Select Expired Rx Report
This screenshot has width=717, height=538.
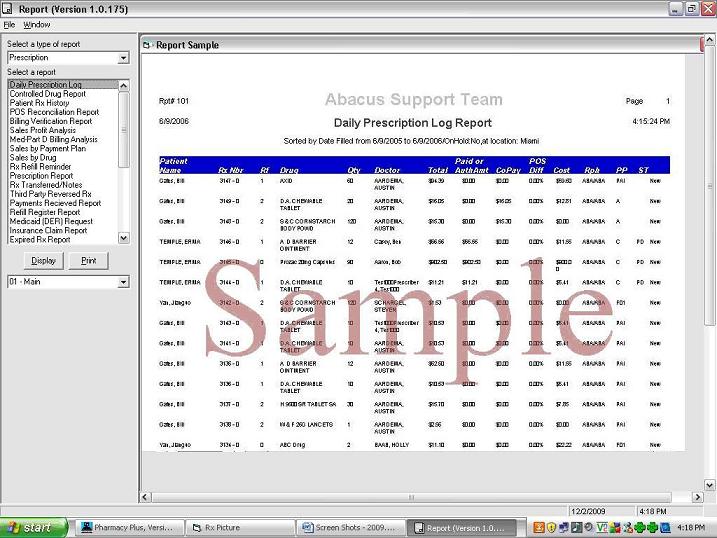[40, 240]
